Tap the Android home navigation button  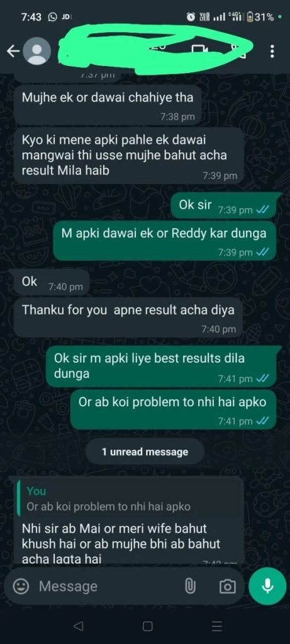click(147, 626)
